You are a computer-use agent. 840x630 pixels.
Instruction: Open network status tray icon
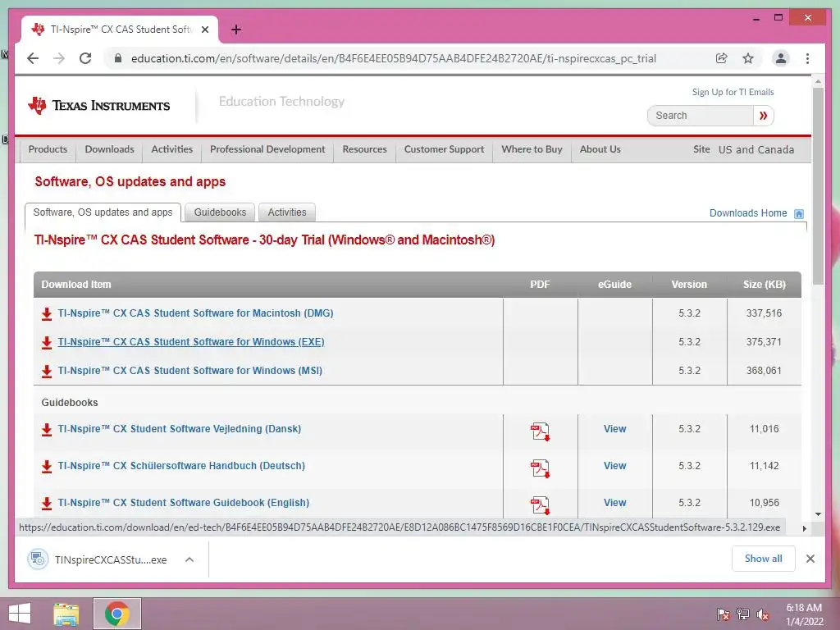(743, 614)
